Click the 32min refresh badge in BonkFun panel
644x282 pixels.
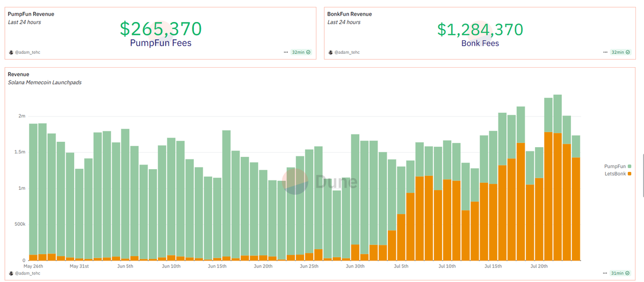pos(621,52)
